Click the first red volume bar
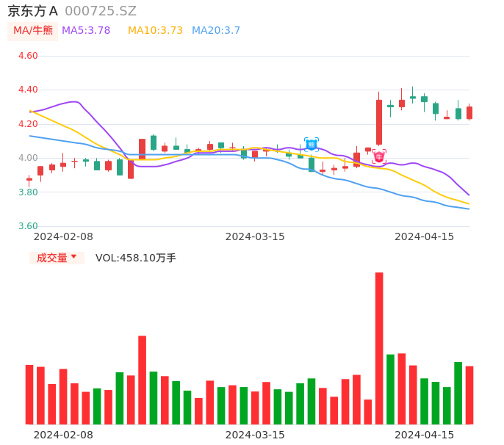 29,394
